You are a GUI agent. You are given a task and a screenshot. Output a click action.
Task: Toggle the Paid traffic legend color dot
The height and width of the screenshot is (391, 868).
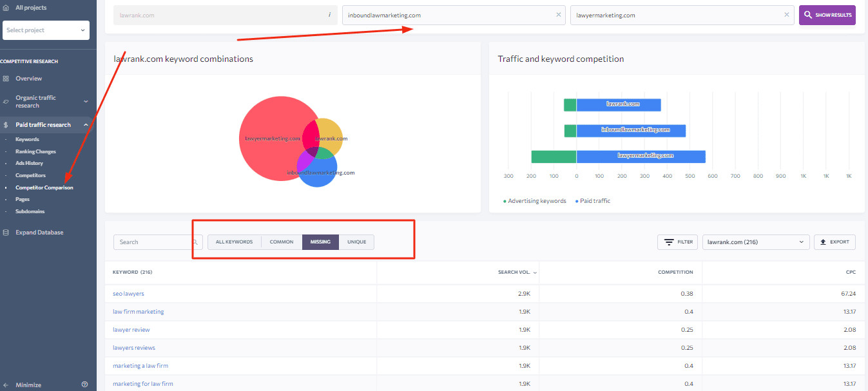[576, 201]
